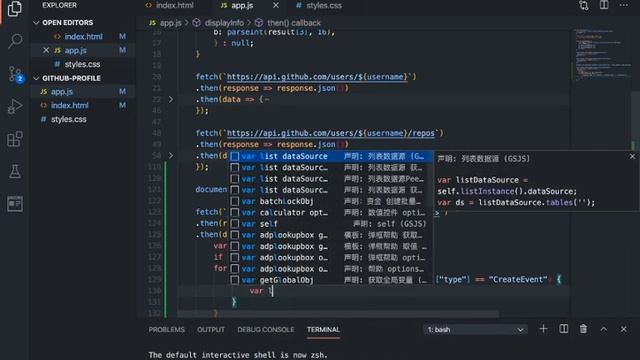This screenshot has width=640, height=360.
Task: Follow the api.github.com repos URL link
Action: click(x=331, y=133)
